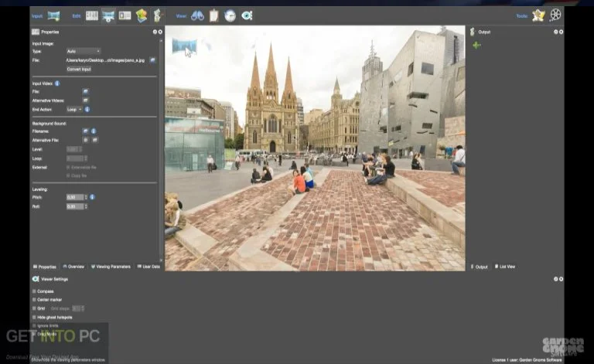Toggle the Copy file checkbox
Screen dimensions: 594x364
(68, 175)
